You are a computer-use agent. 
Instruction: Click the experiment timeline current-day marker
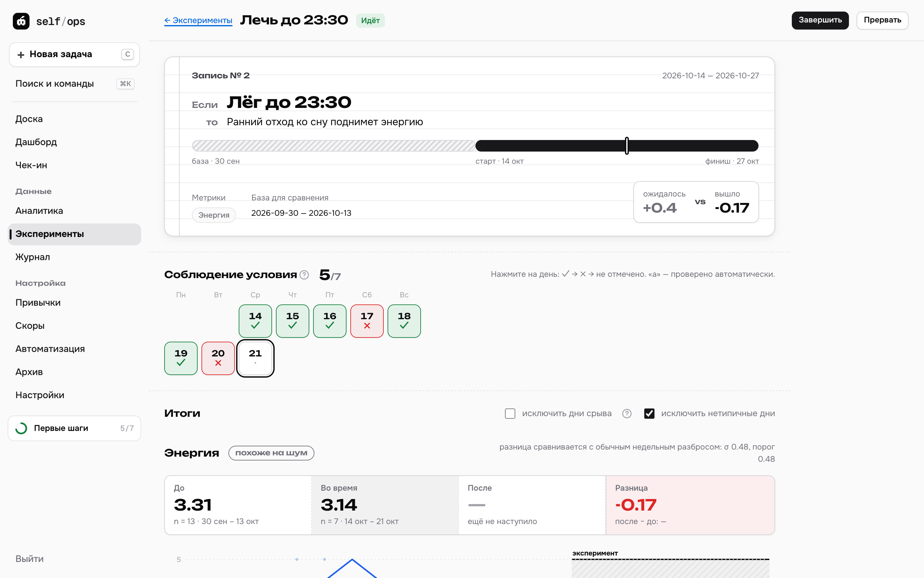click(627, 146)
